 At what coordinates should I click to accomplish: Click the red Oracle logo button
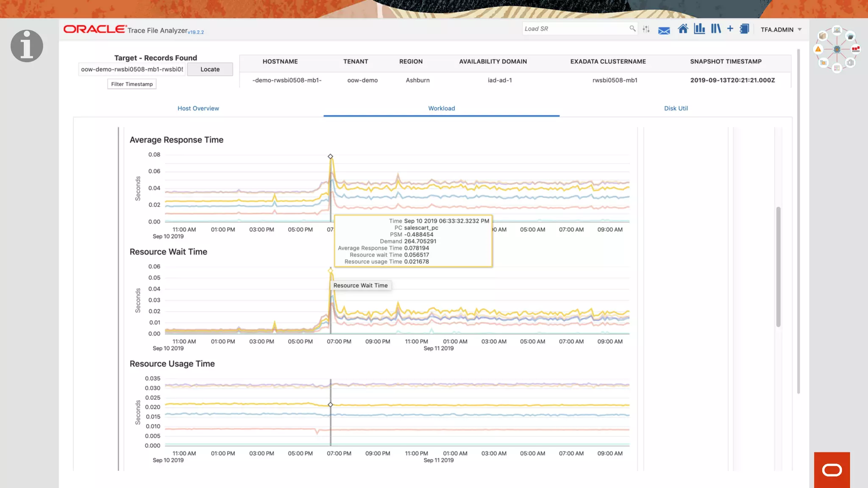[832, 470]
